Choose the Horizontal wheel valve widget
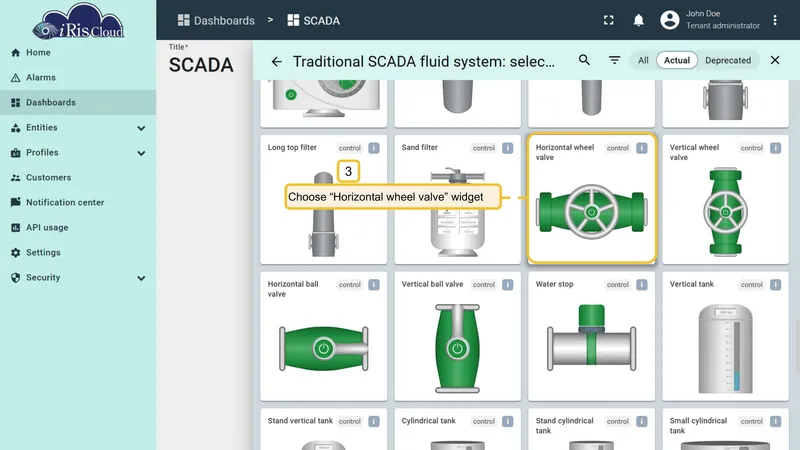800x450 pixels. pyautogui.click(x=591, y=198)
